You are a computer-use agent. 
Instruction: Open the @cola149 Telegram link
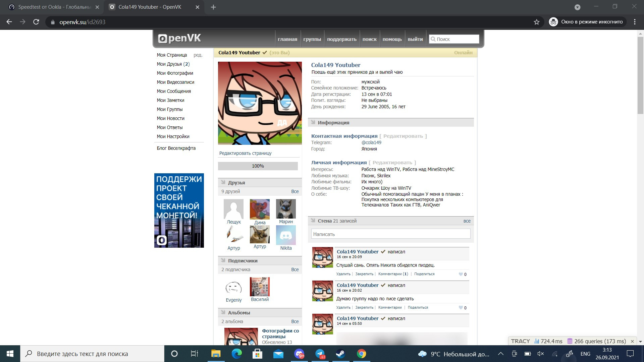pyautogui.click(x=371, y=142)
